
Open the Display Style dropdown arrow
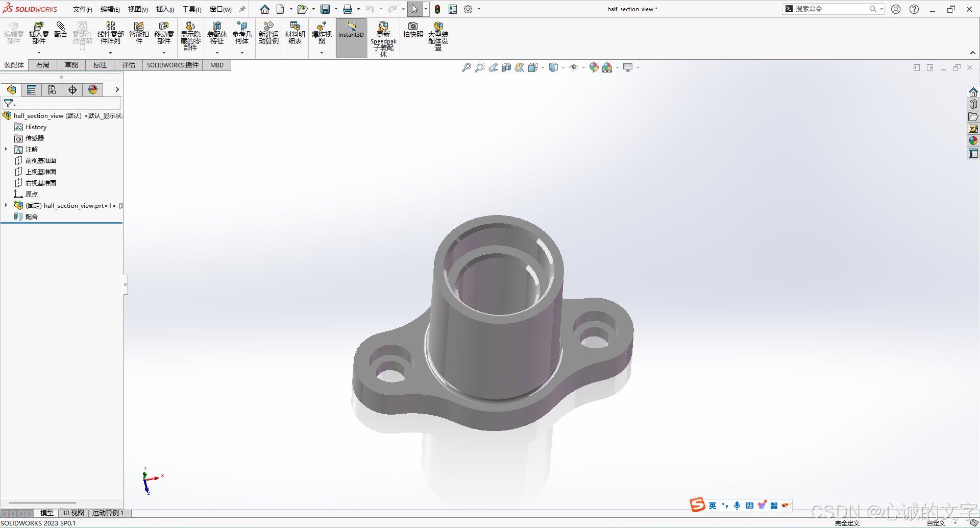pyautogui.click(x=563, y=67)
